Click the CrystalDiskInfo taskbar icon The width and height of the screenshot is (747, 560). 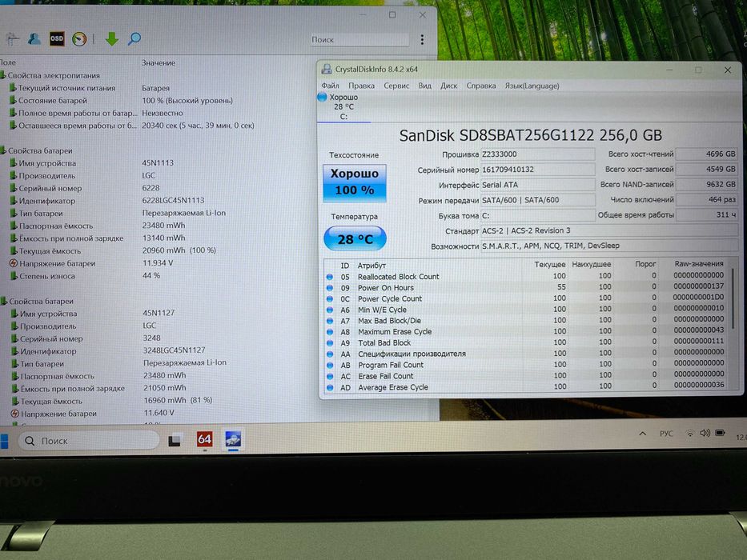(x=233, y=439)
